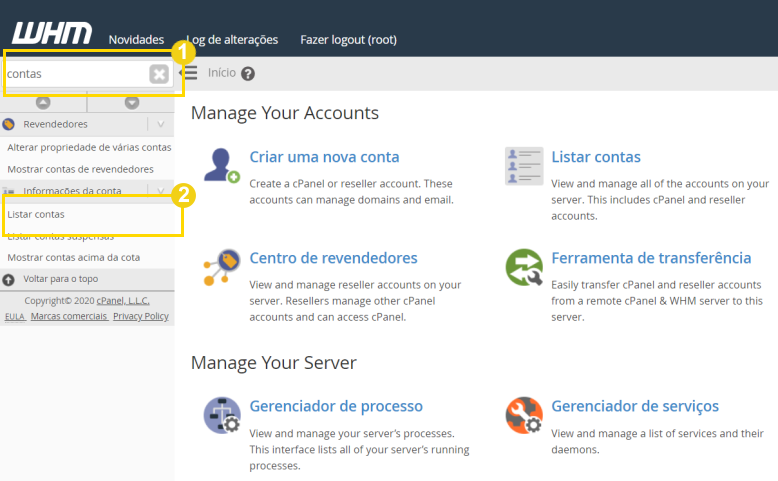Click the Revendedores section header label
778x481 pixels.
56,124
